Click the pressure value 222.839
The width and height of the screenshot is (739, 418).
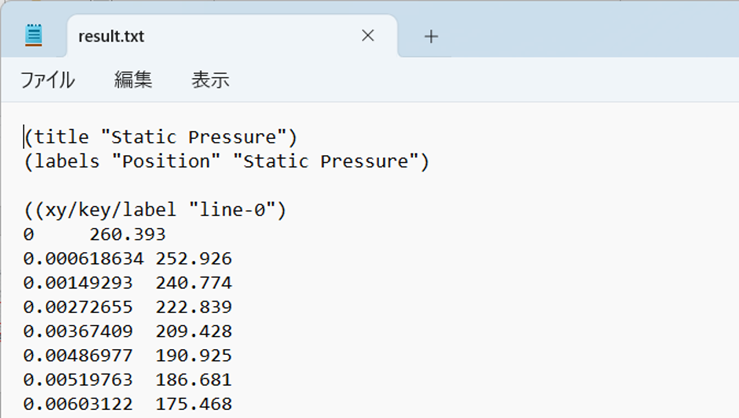(x=194, y=307)
